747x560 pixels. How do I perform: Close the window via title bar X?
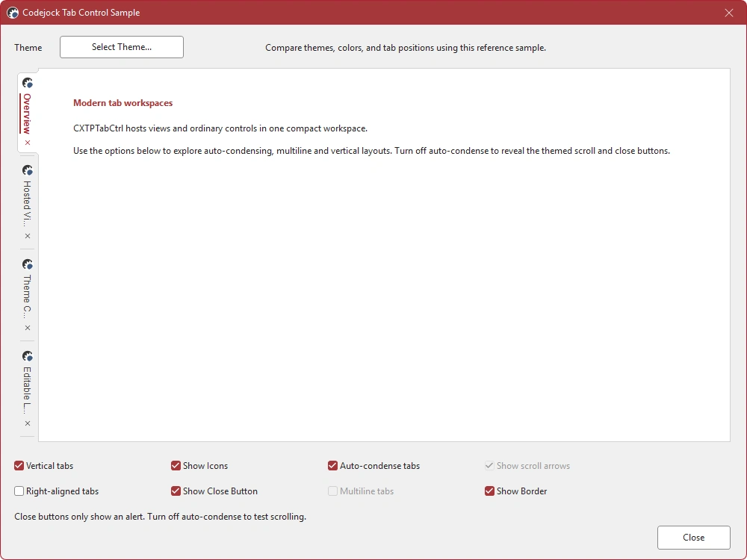729,13
